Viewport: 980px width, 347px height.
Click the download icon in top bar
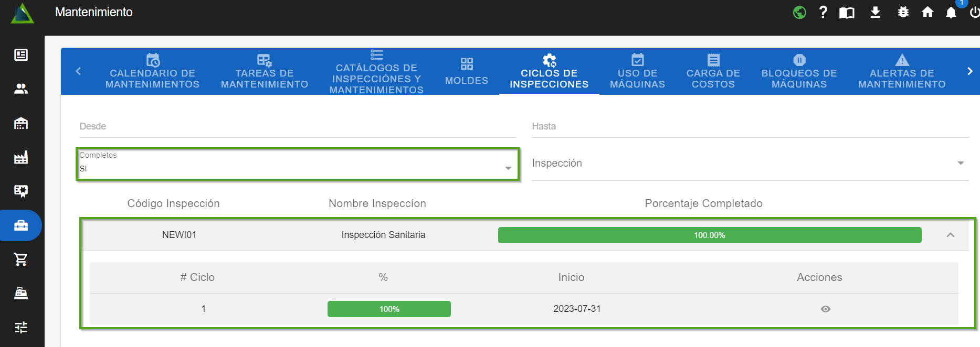[875, 12]
